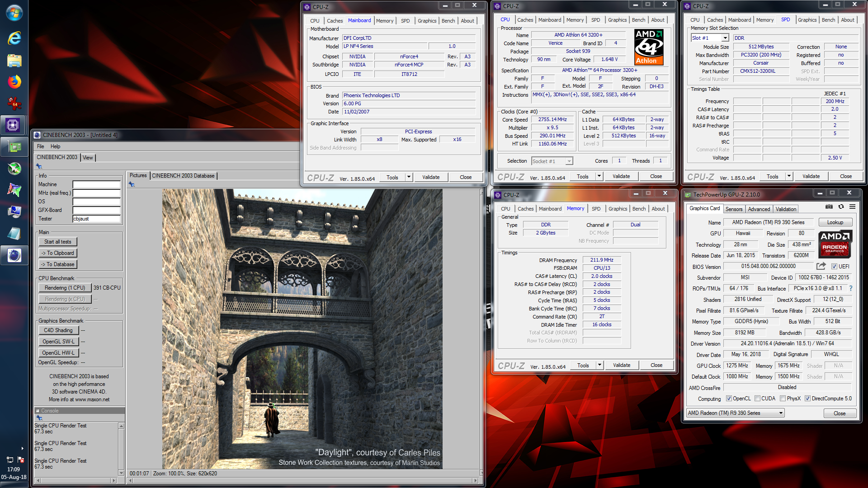Click the AMD Athlon 64 logo in CPU-Z

click(x=649, y=47)
